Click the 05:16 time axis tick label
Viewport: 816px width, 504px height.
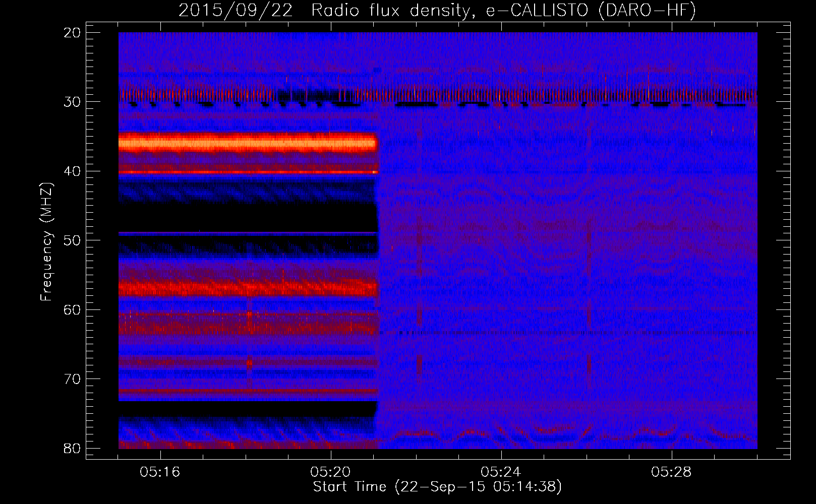tap(160, 472)
